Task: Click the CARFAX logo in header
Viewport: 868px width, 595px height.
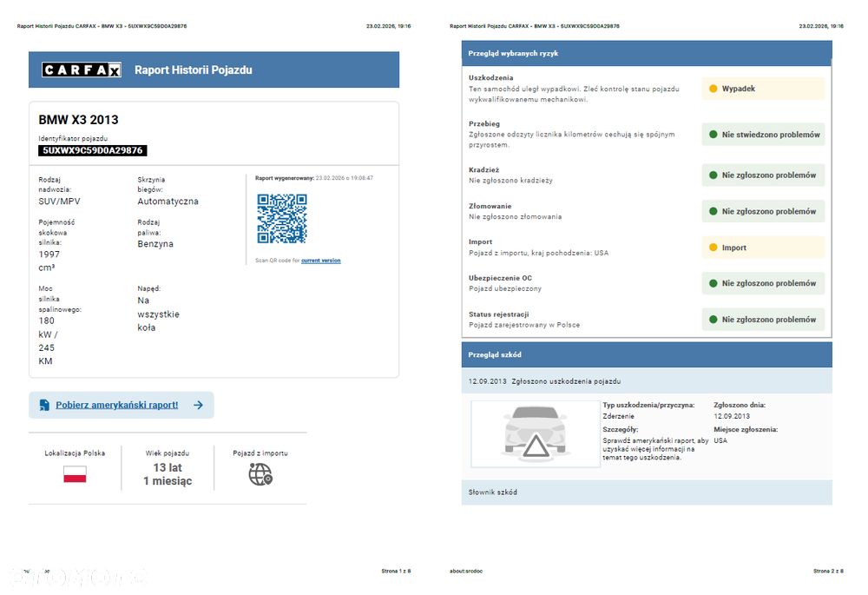Action: coord(82,69)
